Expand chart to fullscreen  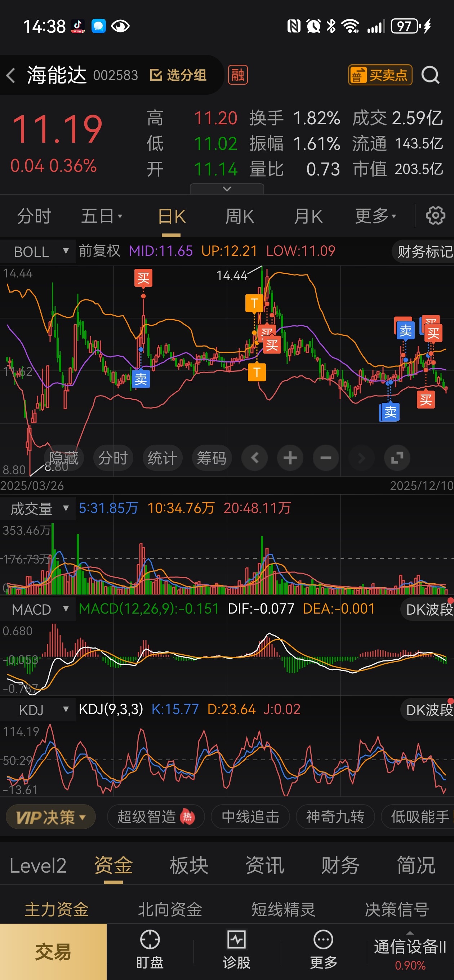pyautogui.click(x=397, y=458)
